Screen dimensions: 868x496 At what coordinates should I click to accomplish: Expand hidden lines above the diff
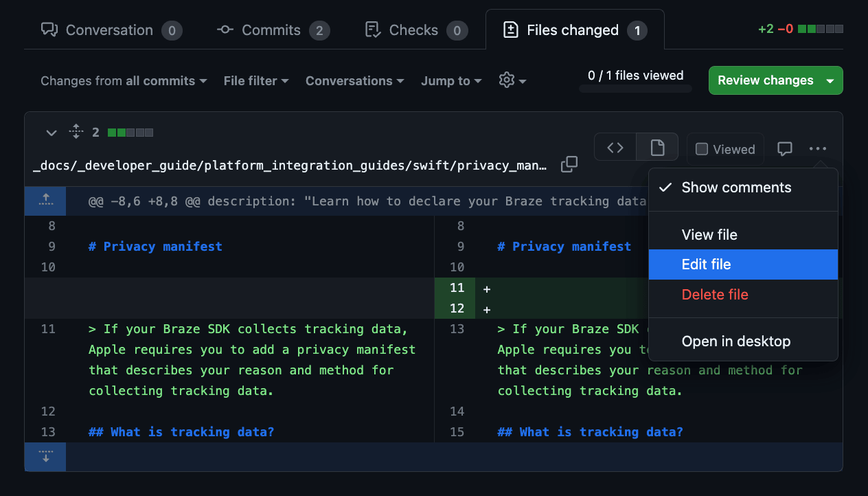point(45,201)
